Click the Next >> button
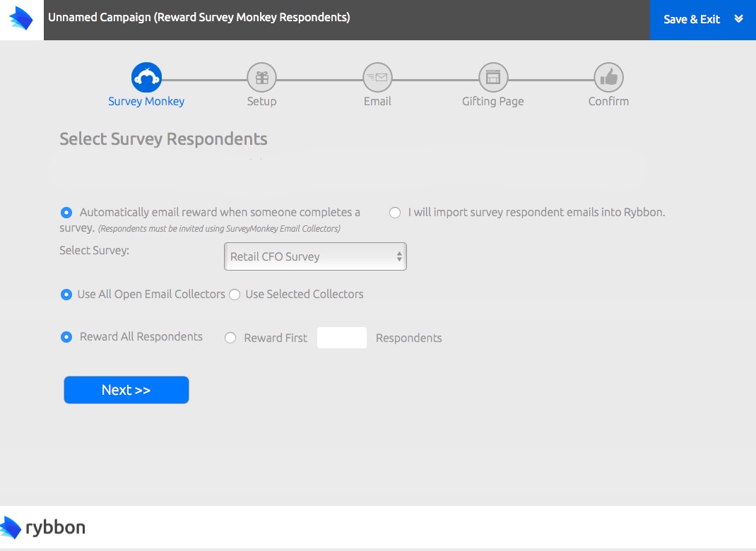 tap(126, 390)
